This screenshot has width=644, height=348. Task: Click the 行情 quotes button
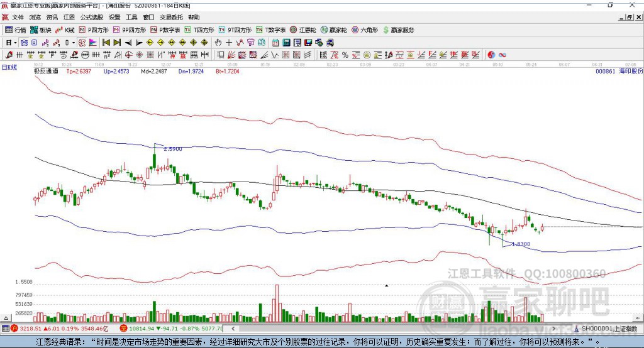(16, 30)
